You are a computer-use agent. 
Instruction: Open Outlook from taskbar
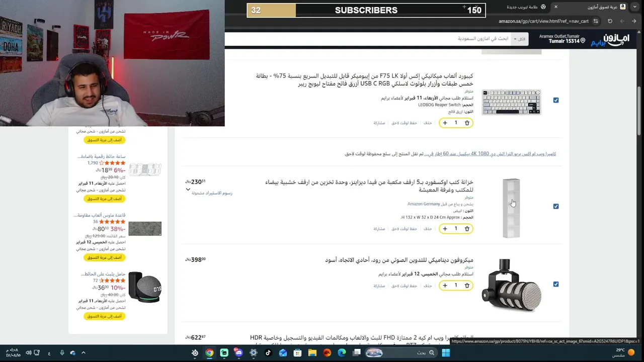click(283, 353)
